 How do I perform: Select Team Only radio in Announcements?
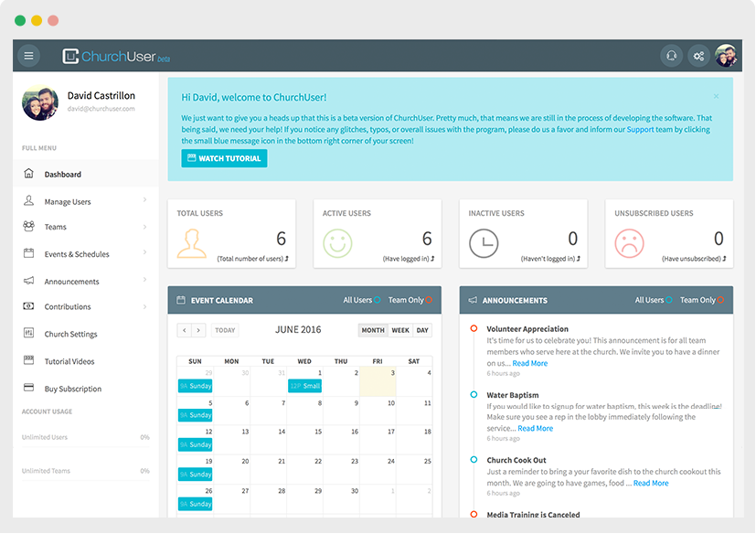coord(720,300)
